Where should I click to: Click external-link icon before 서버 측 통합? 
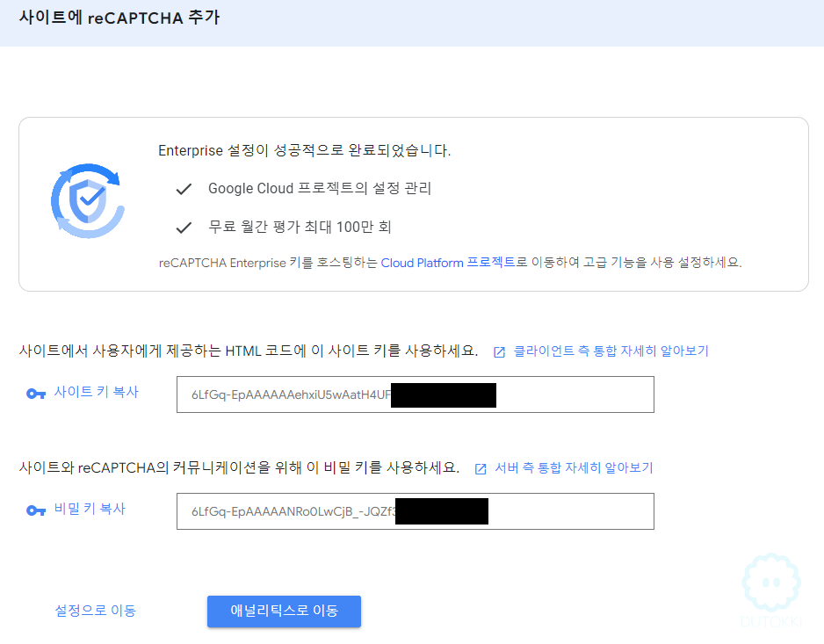[x=481, y=469]
